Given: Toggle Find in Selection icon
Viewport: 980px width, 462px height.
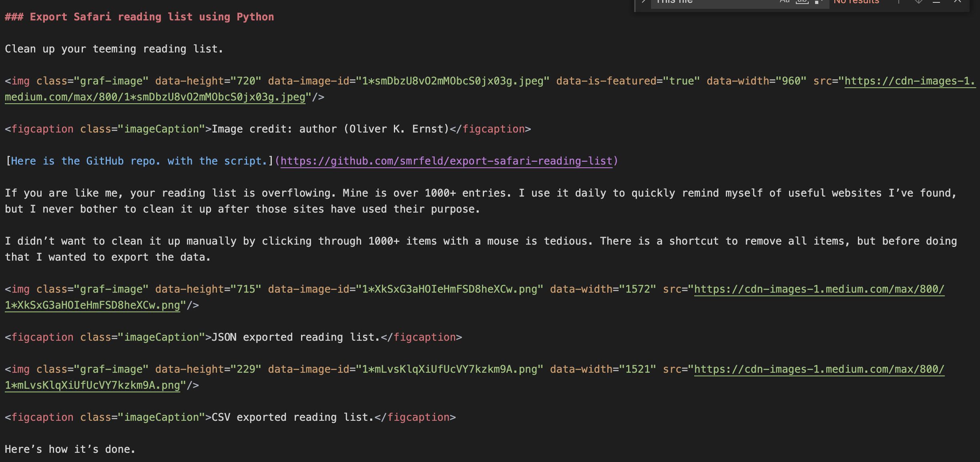Looking at the screenshot, I should pyautogui.click(x=936, y=2).
